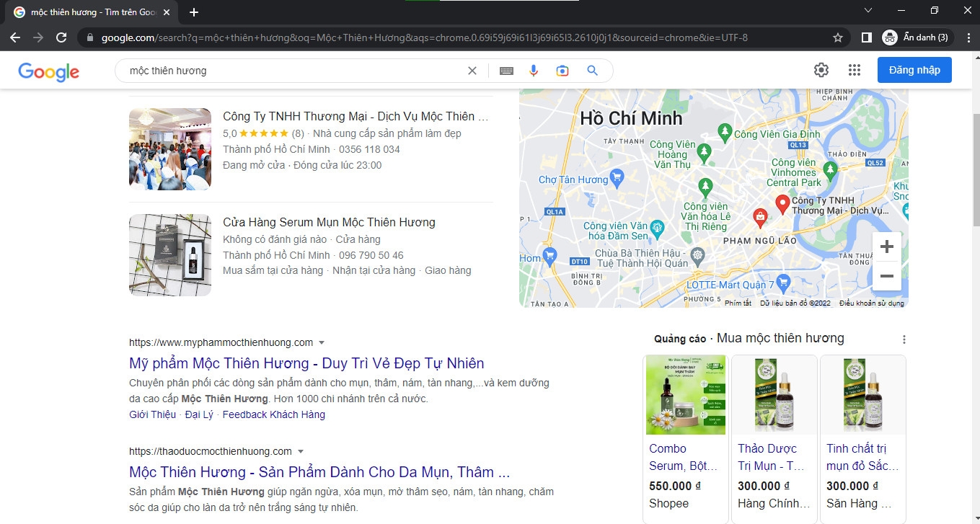The height and width of the screenshot is (524, 980).
Task: Open a new browser tab
Action: (193, 12)
